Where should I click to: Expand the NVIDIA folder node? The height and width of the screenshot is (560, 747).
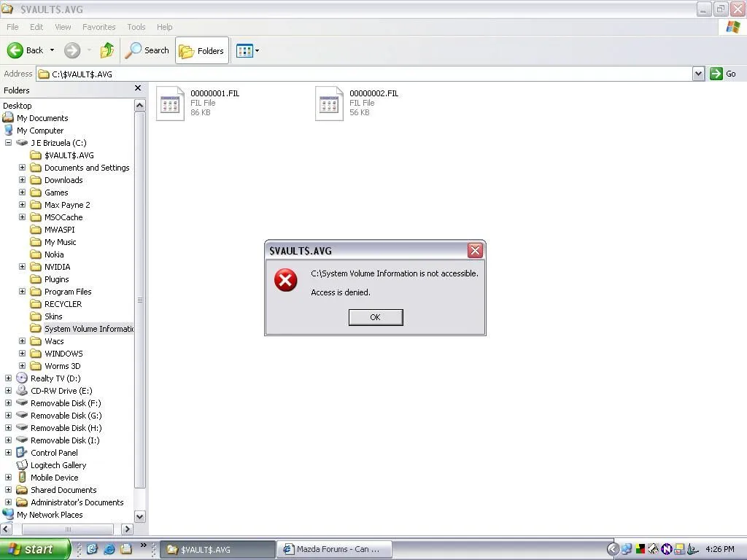pos(22,267)
